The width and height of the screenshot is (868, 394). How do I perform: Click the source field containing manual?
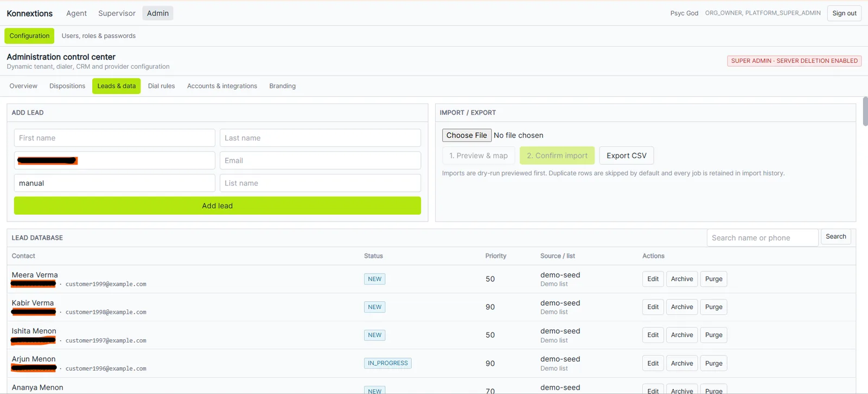pyautogui.click(x=114, y=183)
